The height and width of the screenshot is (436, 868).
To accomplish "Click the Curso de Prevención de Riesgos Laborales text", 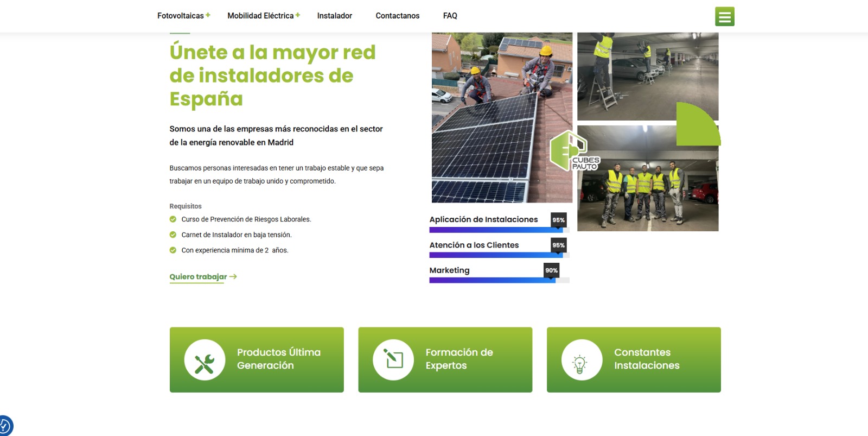I will 246,219.
